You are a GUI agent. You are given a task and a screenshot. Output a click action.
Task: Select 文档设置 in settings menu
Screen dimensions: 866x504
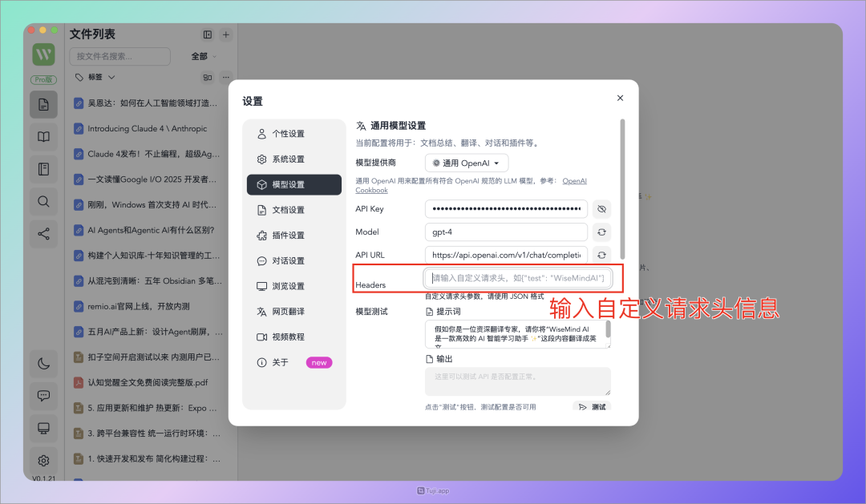coord(293,210)
